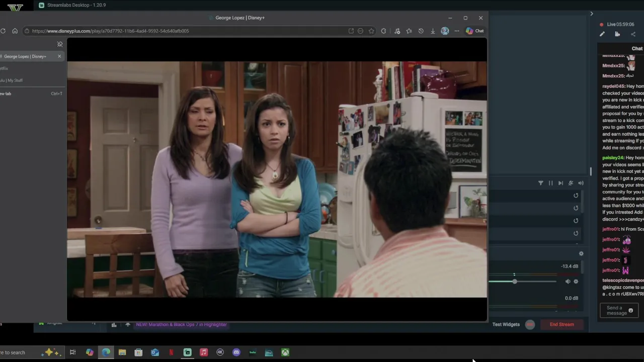644x362 pixels.
Task: Collapse the Streamlabs chat panel arrow
Action: [592, 14]
